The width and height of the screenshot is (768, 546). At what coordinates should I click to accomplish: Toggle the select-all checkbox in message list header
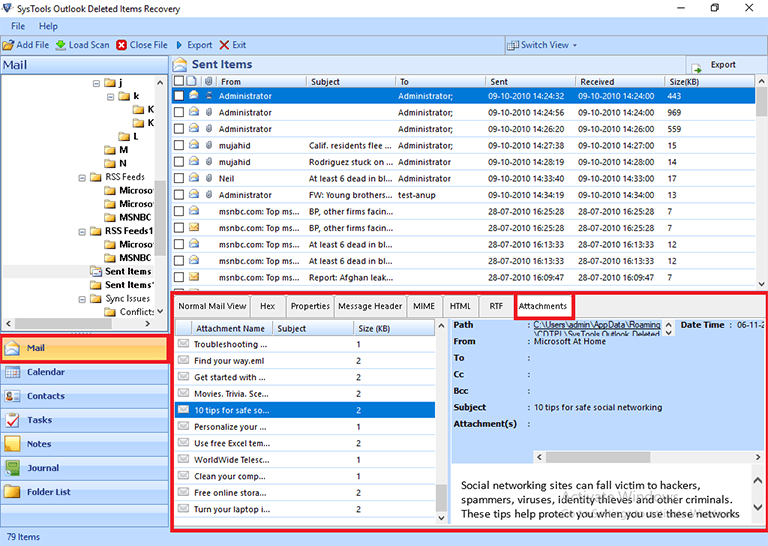(179, 81)
